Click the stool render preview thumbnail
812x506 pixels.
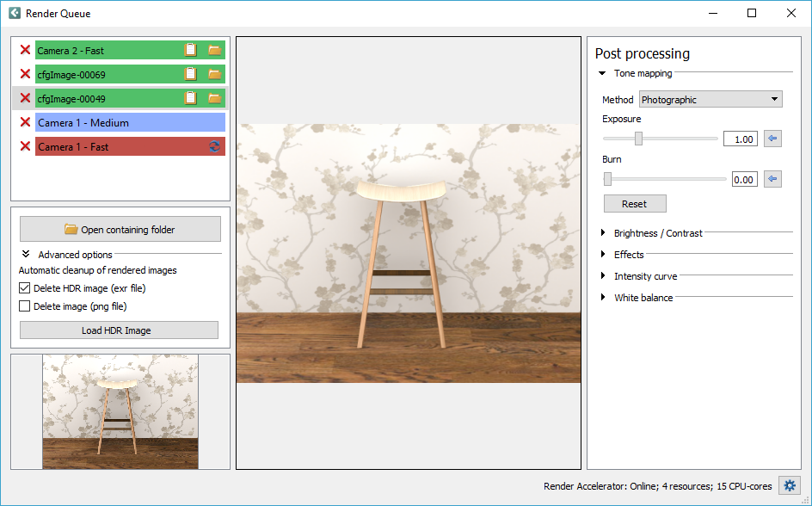click(120, 411)
